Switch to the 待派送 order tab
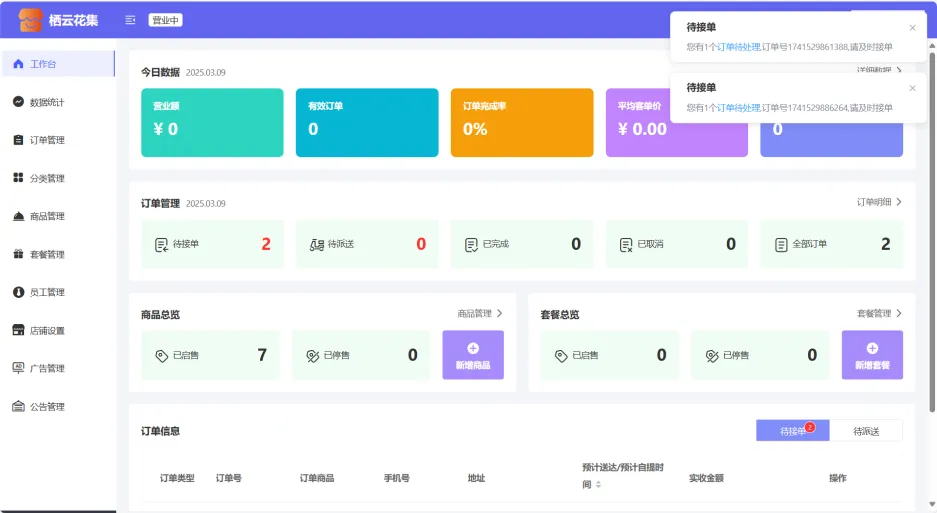 coord(866,431)
